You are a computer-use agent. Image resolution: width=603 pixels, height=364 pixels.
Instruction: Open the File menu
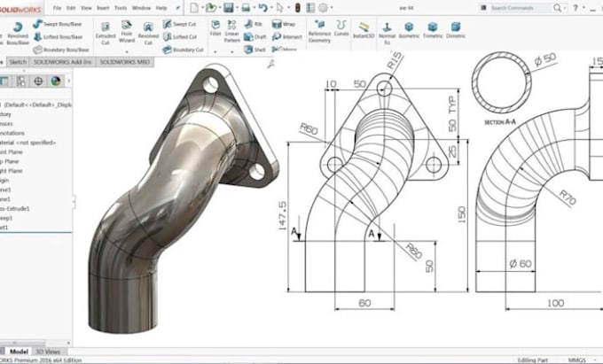58,8
